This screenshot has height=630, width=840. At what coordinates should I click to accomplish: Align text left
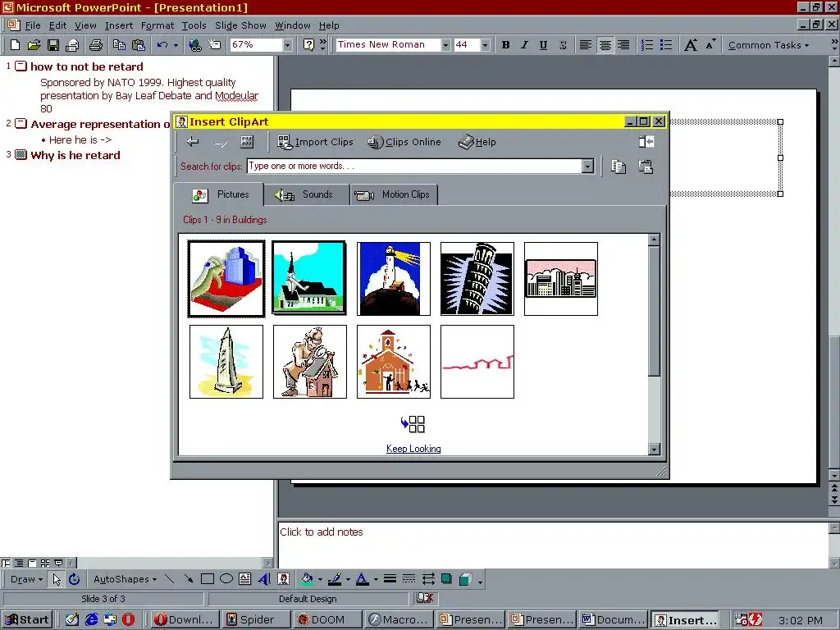[x=586, y=45]
